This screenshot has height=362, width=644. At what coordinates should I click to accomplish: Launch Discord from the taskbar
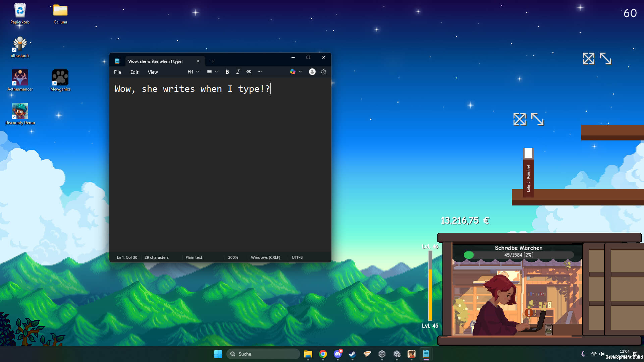tap(338, 354)
